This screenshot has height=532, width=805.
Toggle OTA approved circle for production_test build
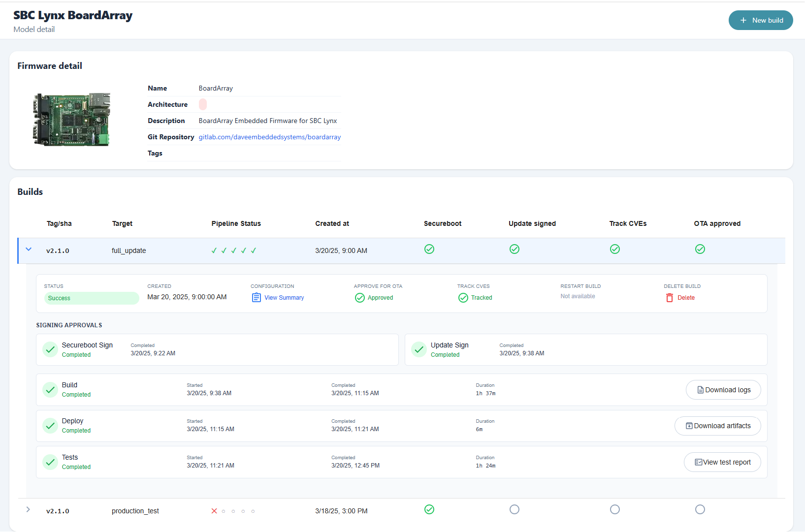(700, 509)
